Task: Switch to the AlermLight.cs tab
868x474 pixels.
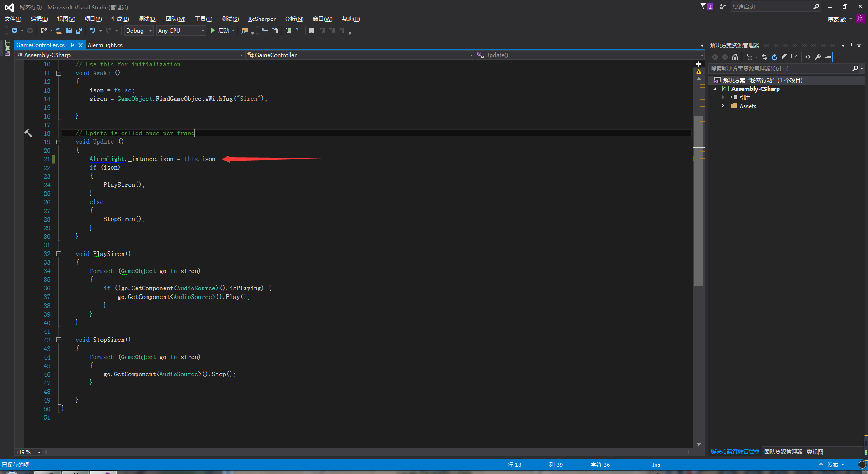Action: (105, 45)
